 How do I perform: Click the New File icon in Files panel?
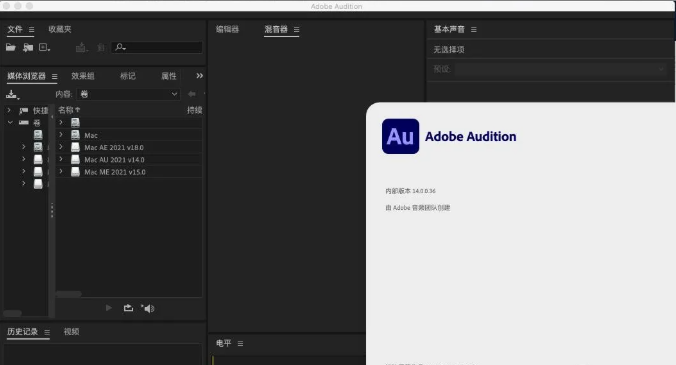point(44,47)
